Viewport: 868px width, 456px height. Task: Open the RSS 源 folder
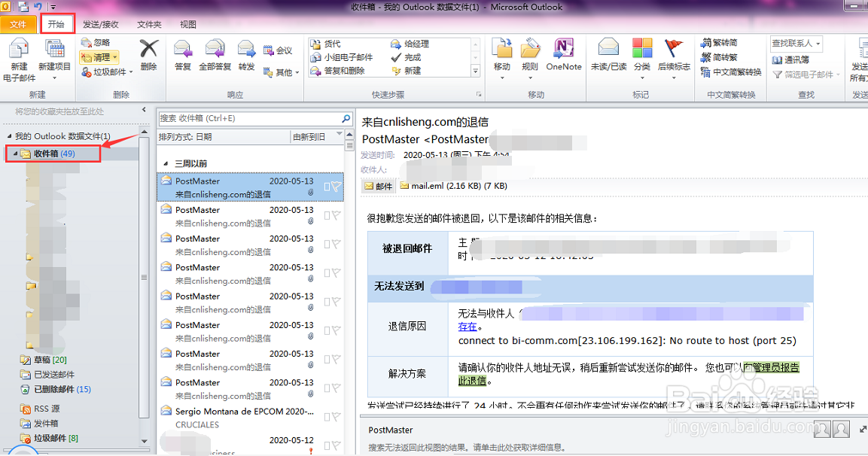(40, 409)
